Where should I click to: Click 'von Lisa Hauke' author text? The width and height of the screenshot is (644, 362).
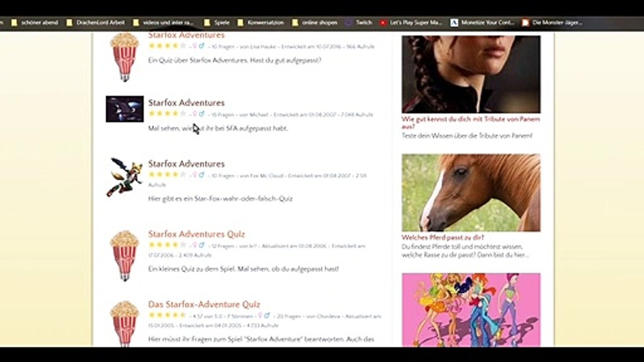[258, 47]
